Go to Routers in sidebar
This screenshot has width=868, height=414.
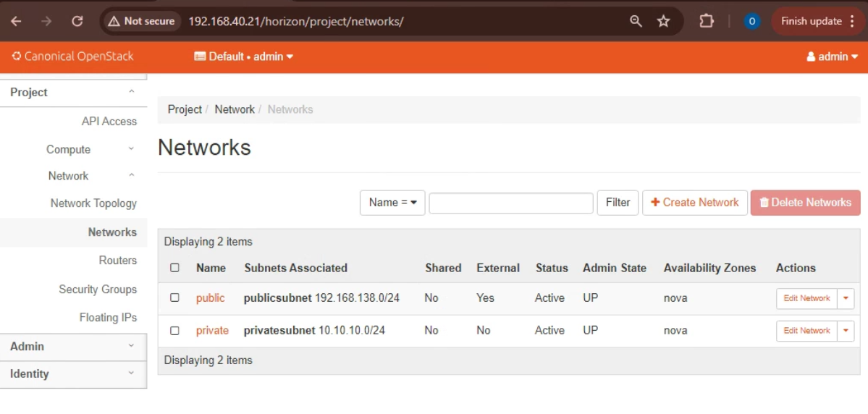coord(117,261)
